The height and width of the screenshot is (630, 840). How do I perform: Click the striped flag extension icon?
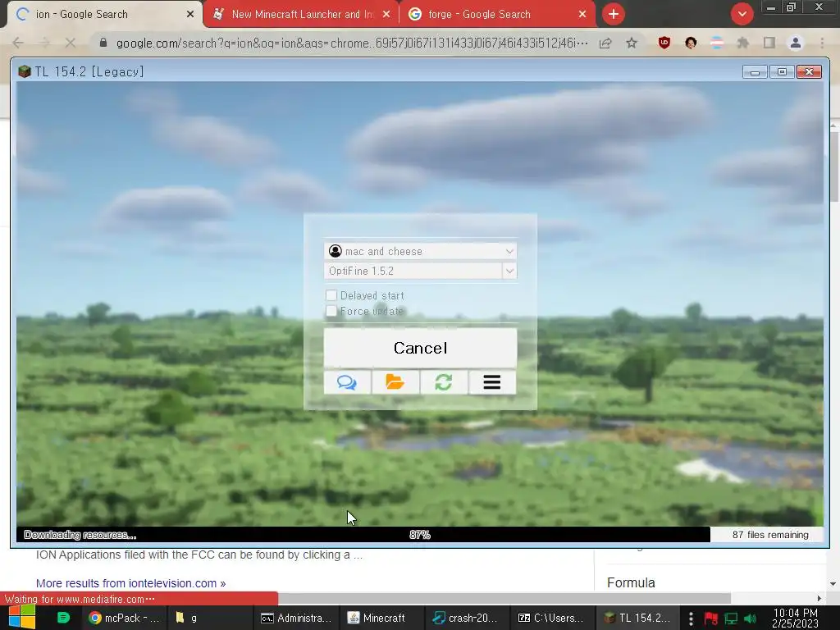717,43
